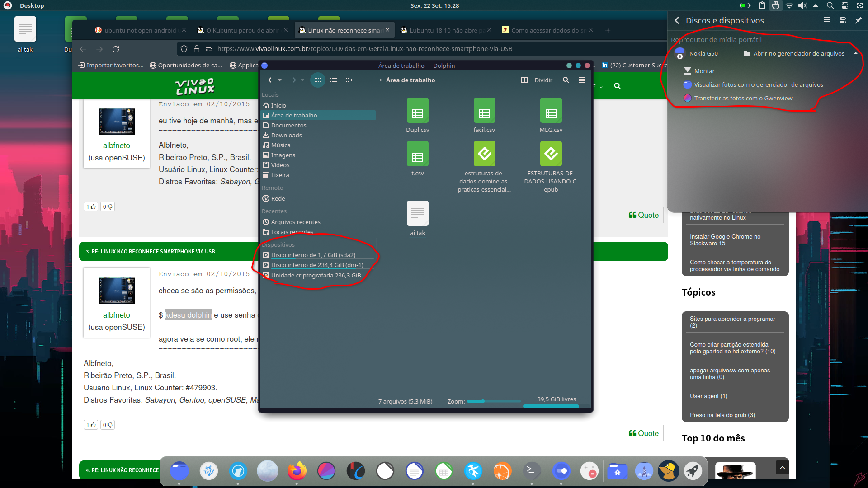
Task: Click first Quote link on forum
Action: pos(643,215)
